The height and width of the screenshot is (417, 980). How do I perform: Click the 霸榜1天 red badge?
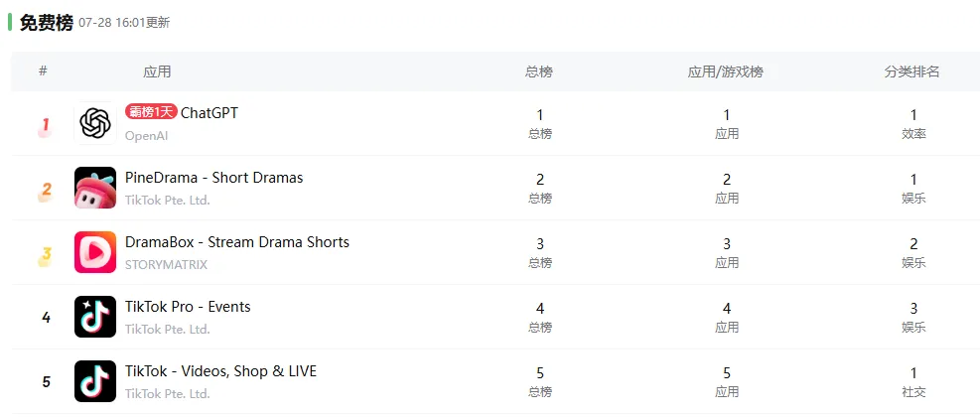tap(151, 112)
